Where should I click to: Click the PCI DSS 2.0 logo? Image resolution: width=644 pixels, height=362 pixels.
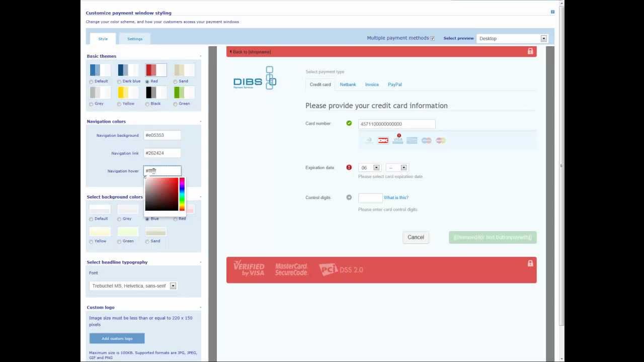341,269
